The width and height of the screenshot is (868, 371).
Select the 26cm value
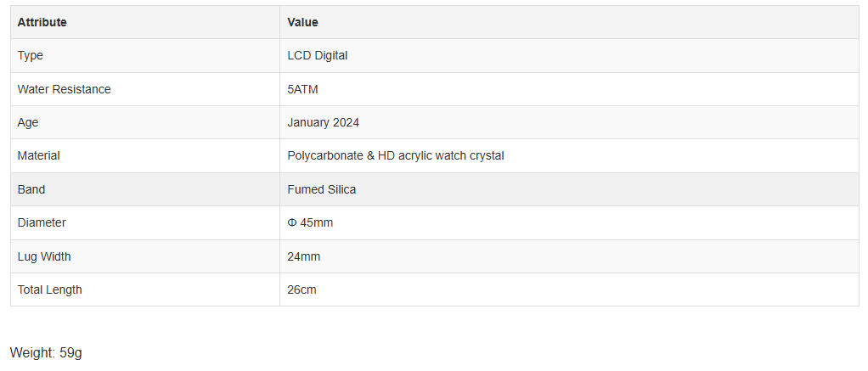click(302, 289)
